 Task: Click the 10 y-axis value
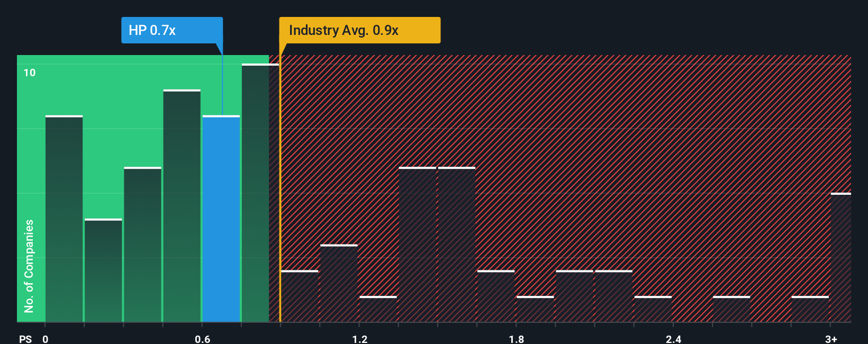[30, 73]
